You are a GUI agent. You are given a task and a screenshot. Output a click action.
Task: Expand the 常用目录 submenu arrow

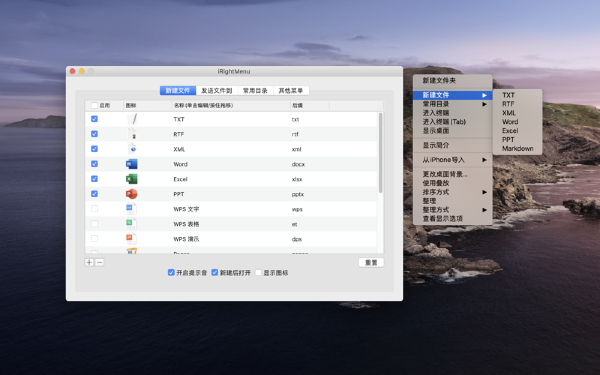point(484,104)
